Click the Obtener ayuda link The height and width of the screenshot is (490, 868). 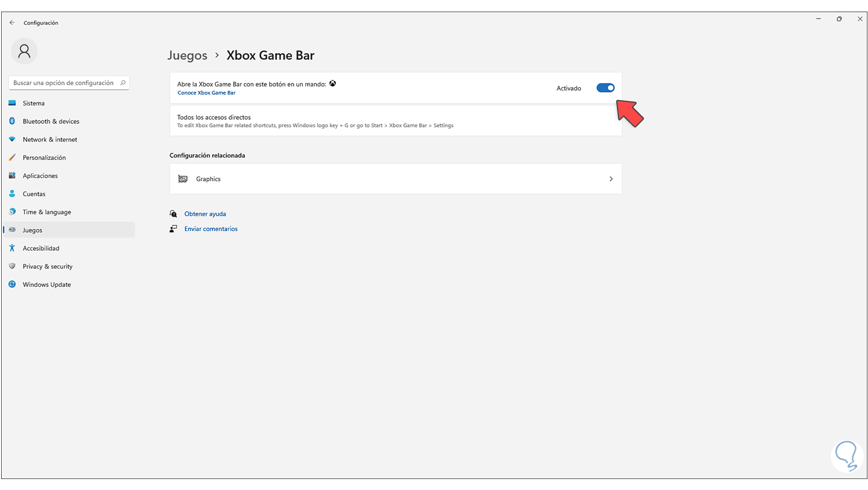coord(205,214)
